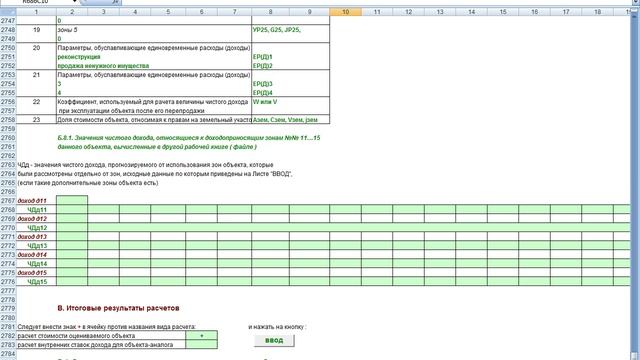Click the ЧДд15 row label
Image resolution: width=640 pixels, height=360 pixels.
tap(37, 281)
